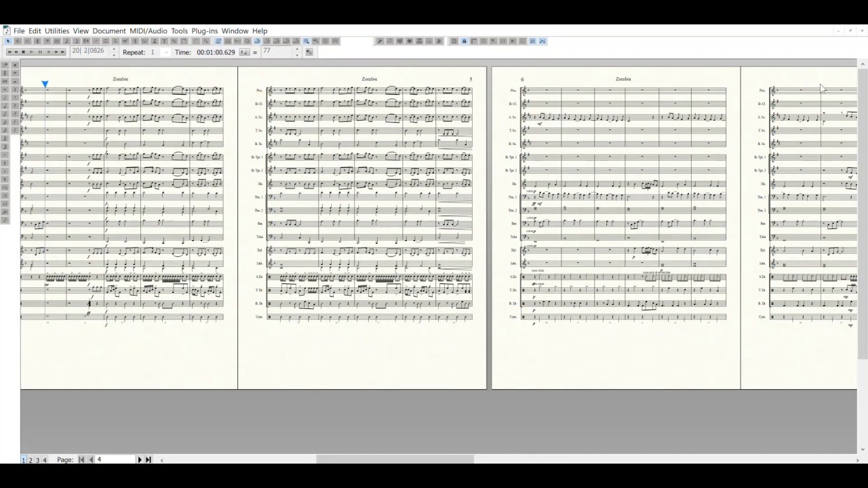This screenshot has height=488, width=868.
Task: Switch to layer 2 at bottom left
Action: (31, 460)
